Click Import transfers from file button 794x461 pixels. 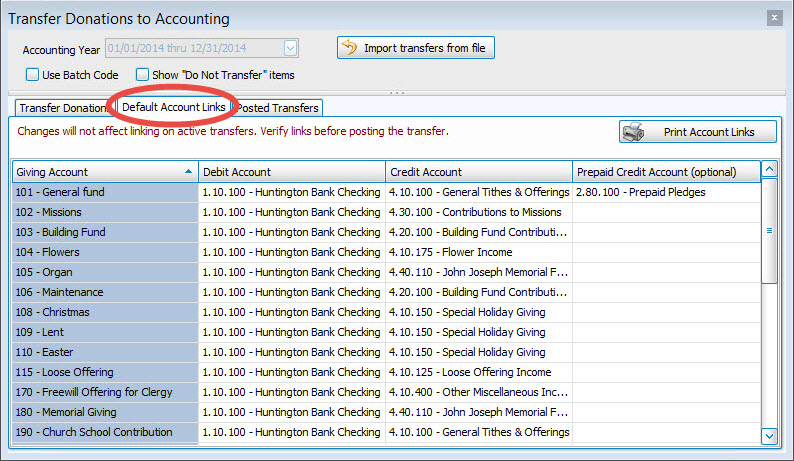[x=415, y=47]
